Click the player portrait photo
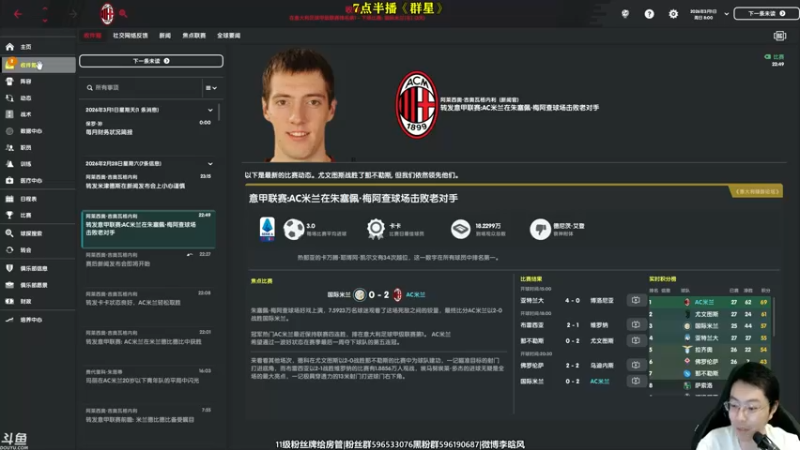The height and width of the screenshot is (450, 800). [x=299, y=105]
